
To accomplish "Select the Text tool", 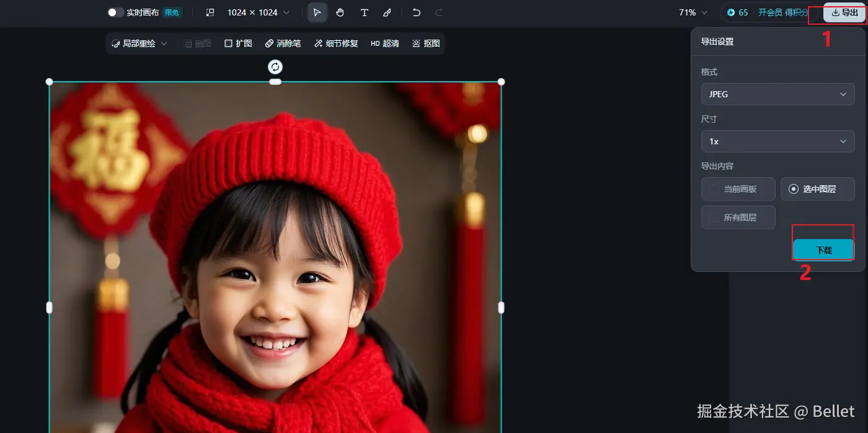I will coord(364,12).
